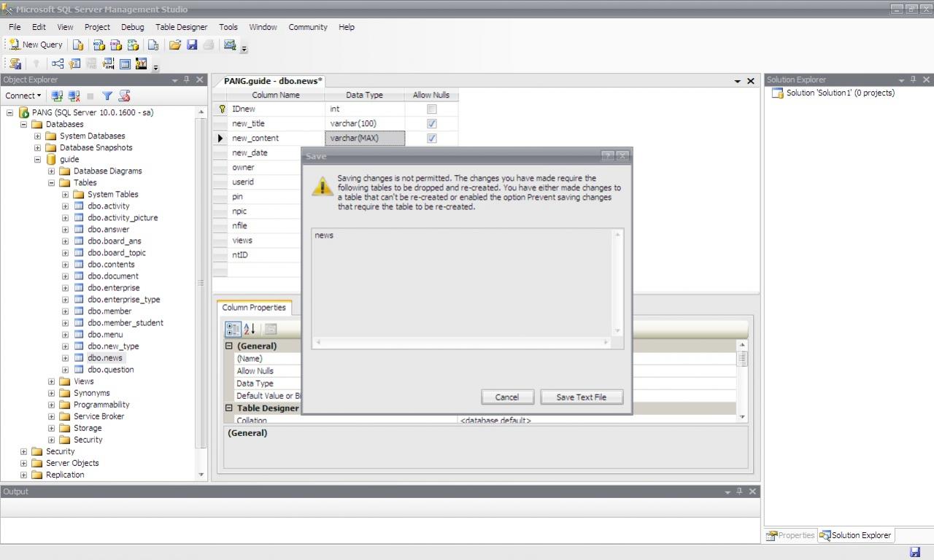Click the Object Explorer vertical scrollbar
Image resolution: width=934 pixels, height=560 pixels.
click(x=202, y=294)
